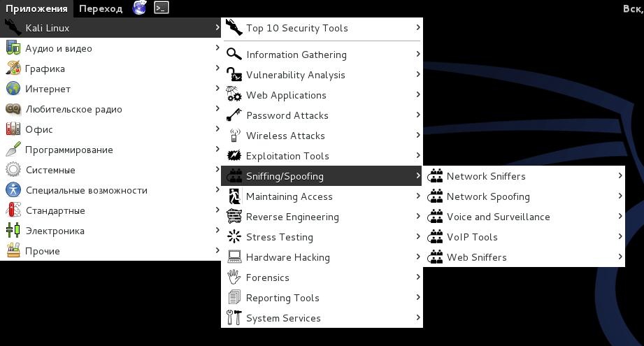Open the Приложения menu

click(x=36, y=8)
